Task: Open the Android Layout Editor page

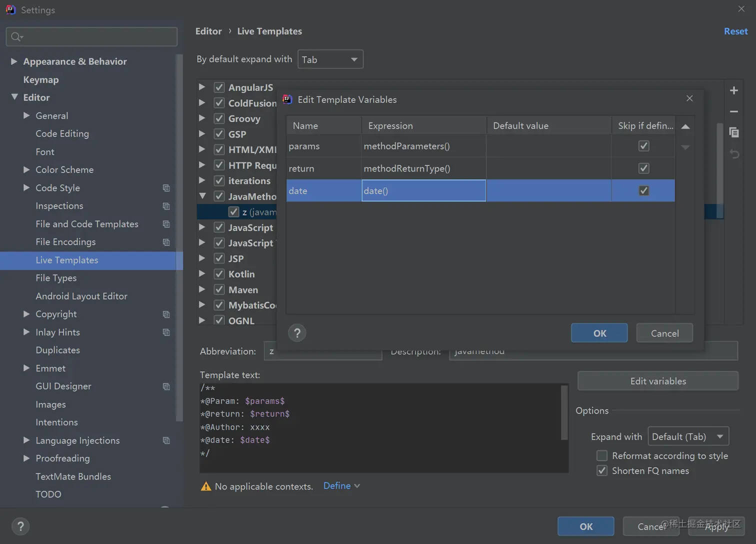Action: [81, 296]
